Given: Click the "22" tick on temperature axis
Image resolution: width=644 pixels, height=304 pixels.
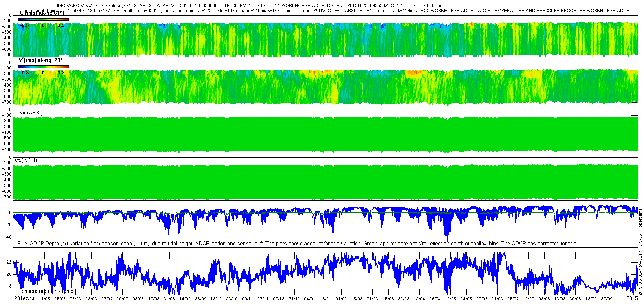Looking at the screenshot, I should coord(9,262).
